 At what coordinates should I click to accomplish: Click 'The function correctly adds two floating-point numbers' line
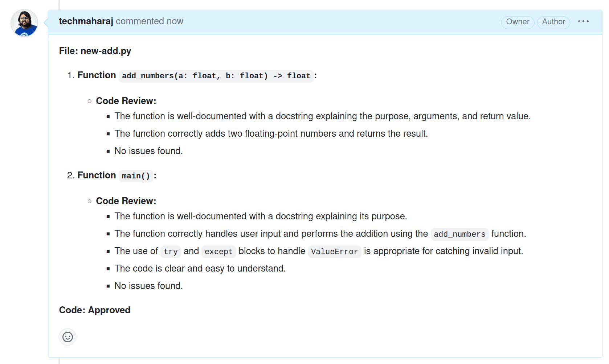coord(271,134)
